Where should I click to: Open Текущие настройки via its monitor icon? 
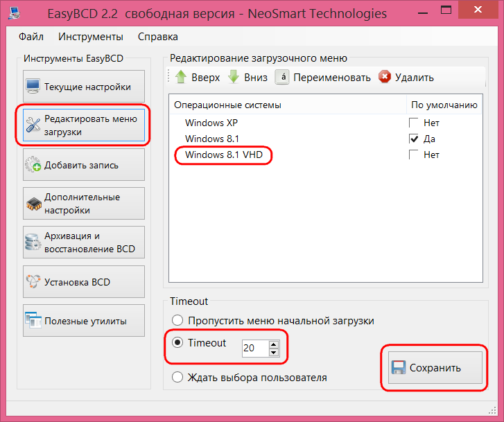click(33, 86)
